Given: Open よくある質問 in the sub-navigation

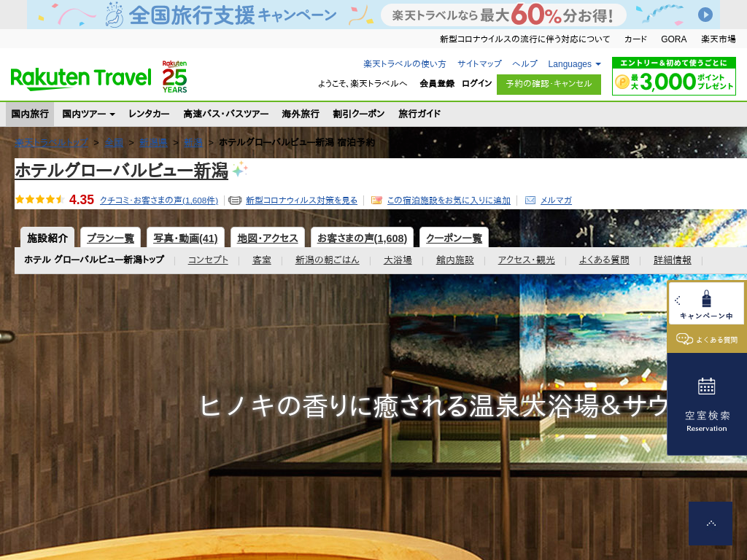Looking at the screenshot, I should coord(604,260).
